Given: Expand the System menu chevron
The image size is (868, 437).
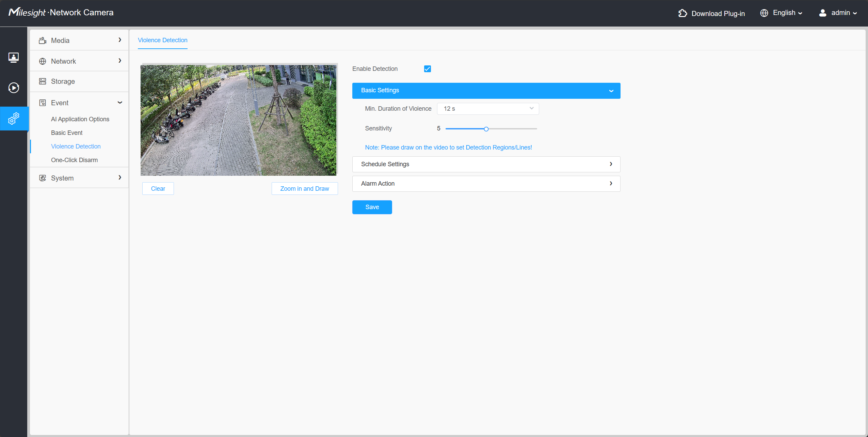Looking at the screenshot, I should 120,177.
